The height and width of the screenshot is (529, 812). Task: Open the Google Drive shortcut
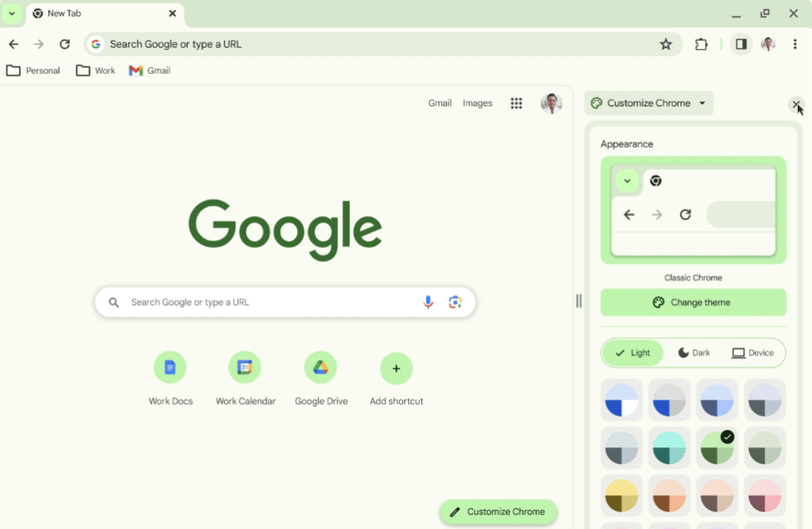pyautogui.click(x=321, y=379)
